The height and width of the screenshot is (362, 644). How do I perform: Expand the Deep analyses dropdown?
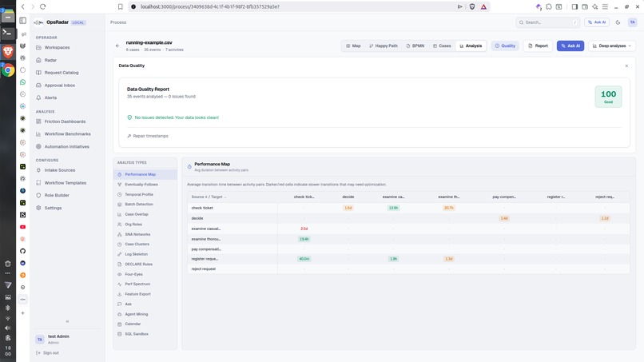[x=611, y=46]
